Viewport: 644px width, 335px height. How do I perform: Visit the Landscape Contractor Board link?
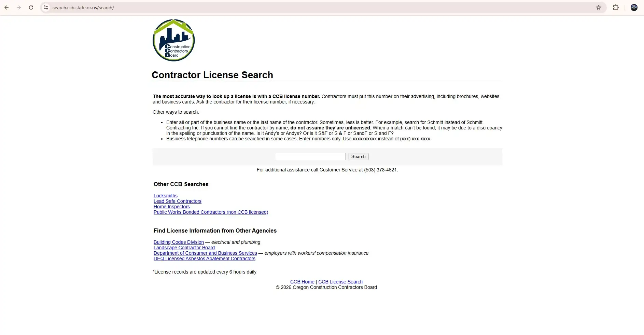pyautogui.click(x=184, y=248)
